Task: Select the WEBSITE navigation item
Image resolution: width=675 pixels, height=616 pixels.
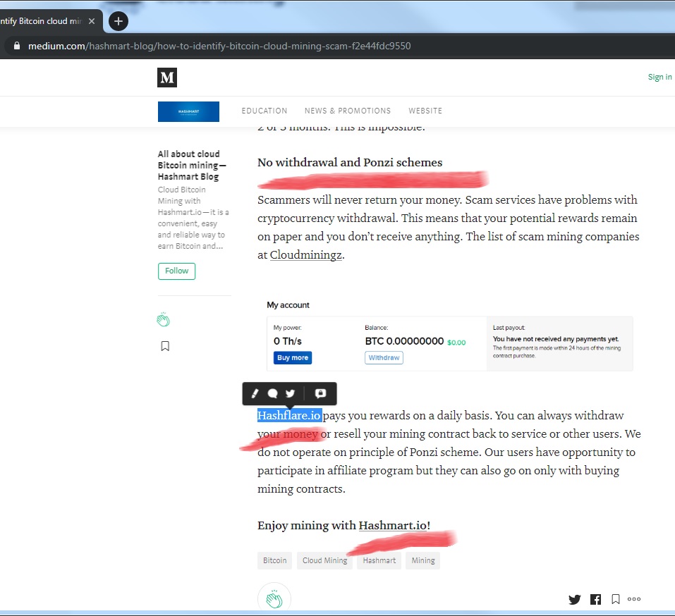Action: [425, 111]
